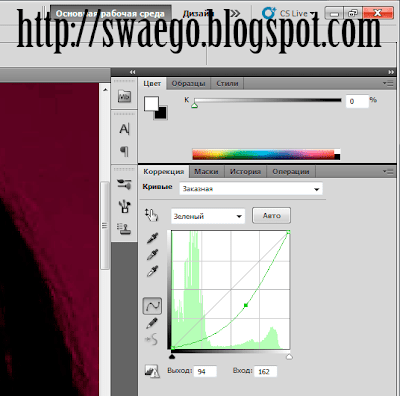The height and width of the screenshot is (396, 400).
Task: Open the Clone Source panel icon
Action: (124, 229)
